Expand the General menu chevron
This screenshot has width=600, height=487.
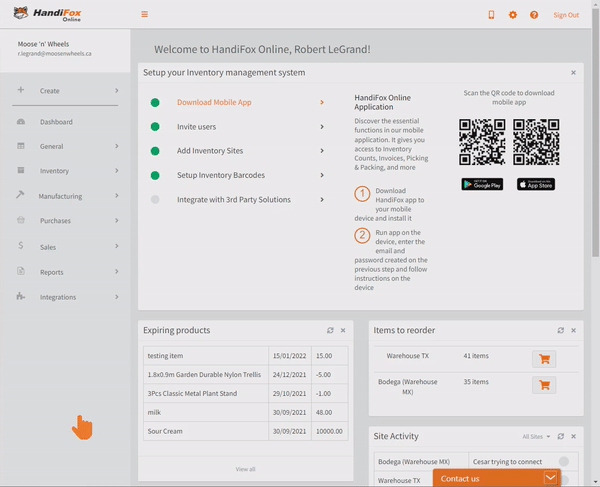pyautogui.click(x=117, y=146)
